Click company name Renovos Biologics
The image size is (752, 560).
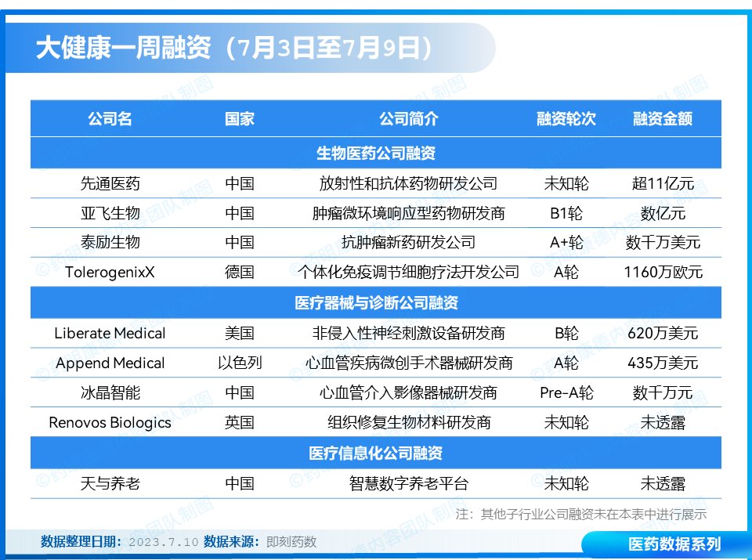[x=110, y=422]
